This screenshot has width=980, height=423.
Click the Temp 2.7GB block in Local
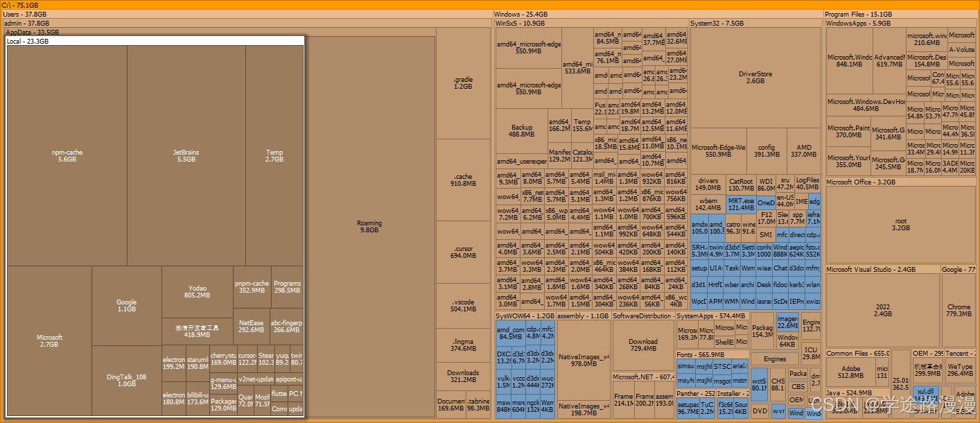[274, 156]
